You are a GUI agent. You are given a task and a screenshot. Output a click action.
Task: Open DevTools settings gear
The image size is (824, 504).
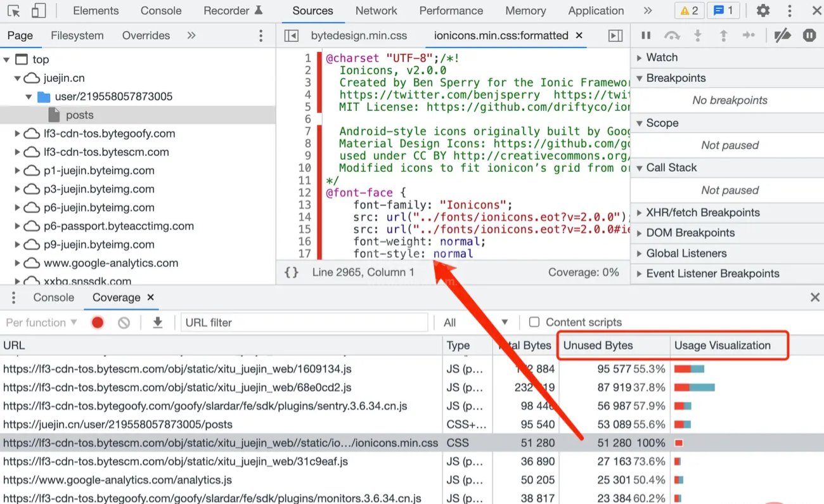[763, 11]
